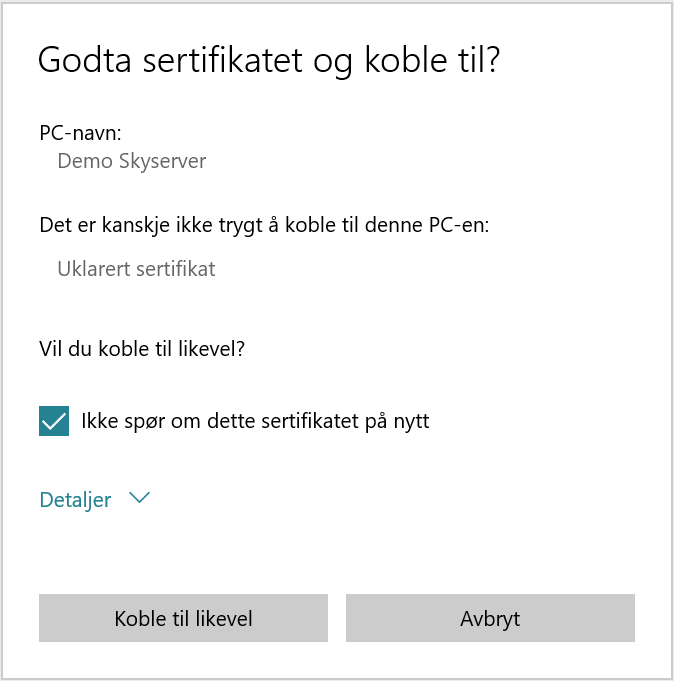Open the Detaljer link
674x681 pixels.
(x=76, y=499)
